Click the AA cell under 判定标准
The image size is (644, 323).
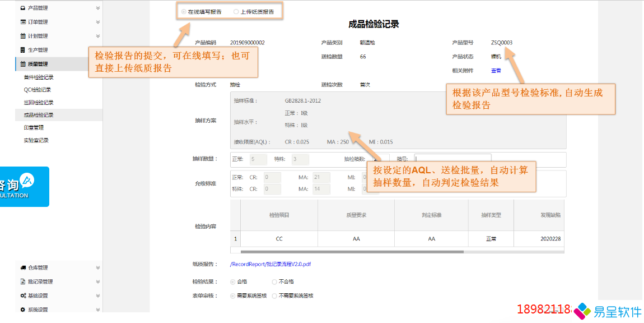click(x=431, y=239)
